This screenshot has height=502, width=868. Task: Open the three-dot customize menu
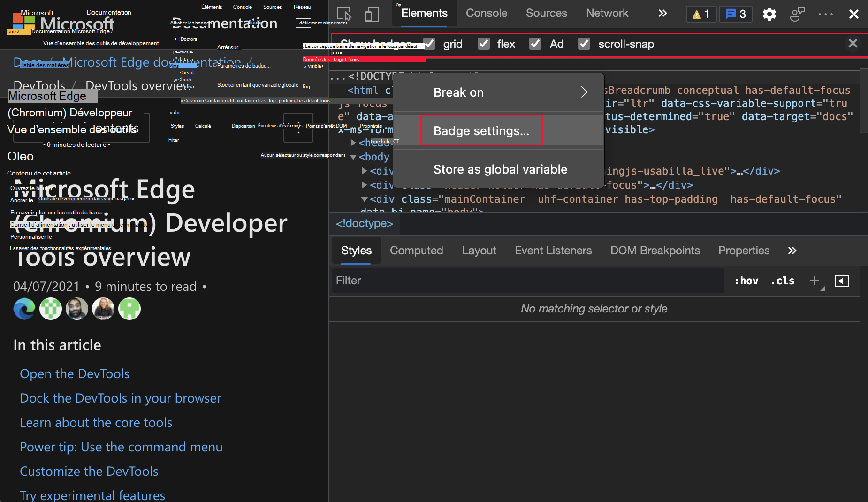(825, 14)
